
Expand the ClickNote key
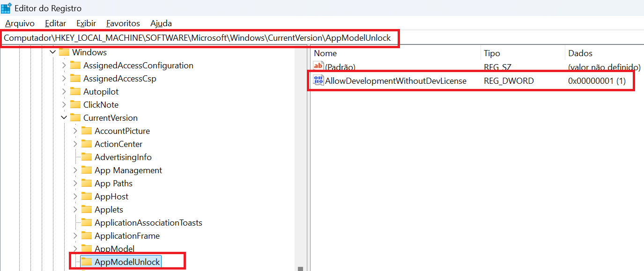(64, 105)
